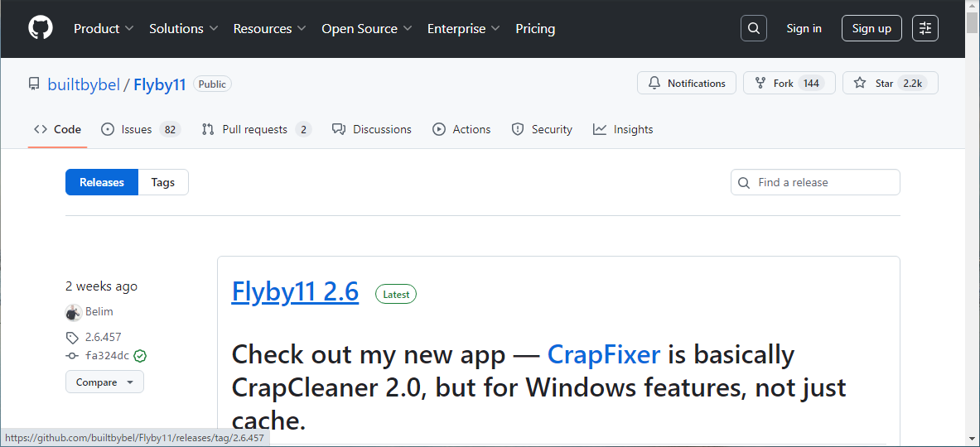The width and height of the screenshot is (980, 447).
Task: Click the Belim avatar image
Action: (x=74, y=313)
